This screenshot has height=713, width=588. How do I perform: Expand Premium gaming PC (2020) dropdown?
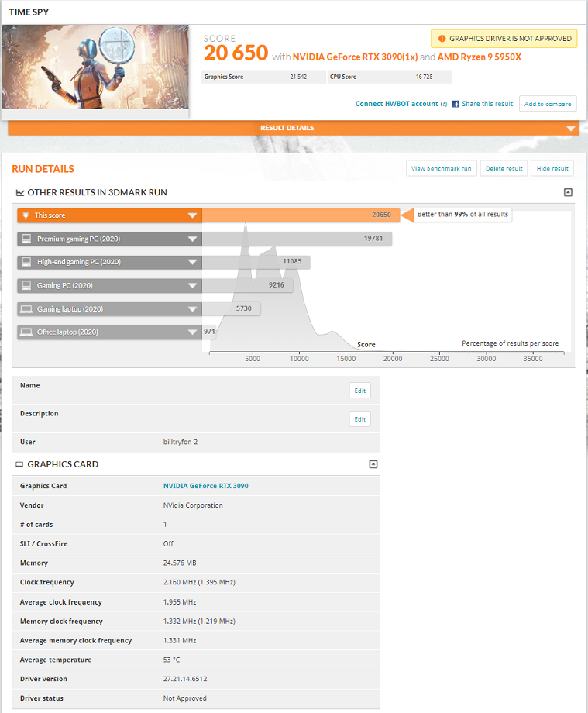click(192, 239)
